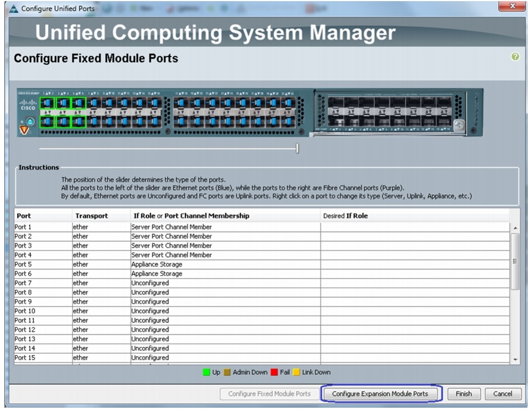Screen dimensions: 531x420
Task: Click the Desired If Role column header
Action: click(345, 216)
